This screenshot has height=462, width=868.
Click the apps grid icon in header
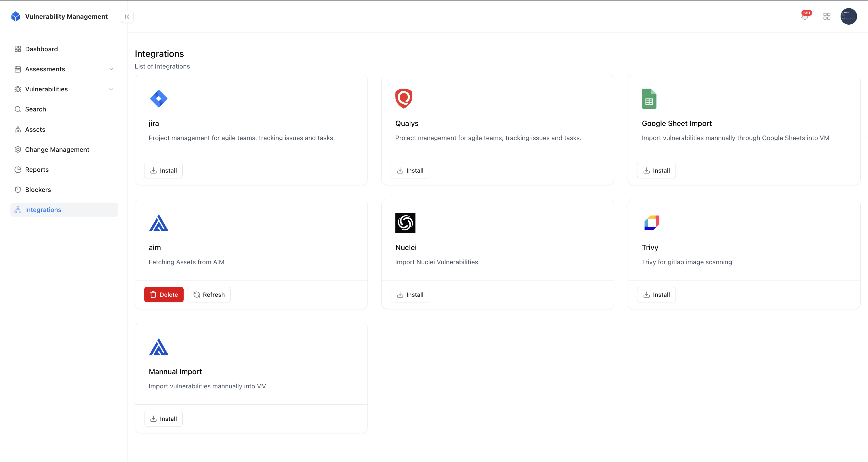(827, 16)
